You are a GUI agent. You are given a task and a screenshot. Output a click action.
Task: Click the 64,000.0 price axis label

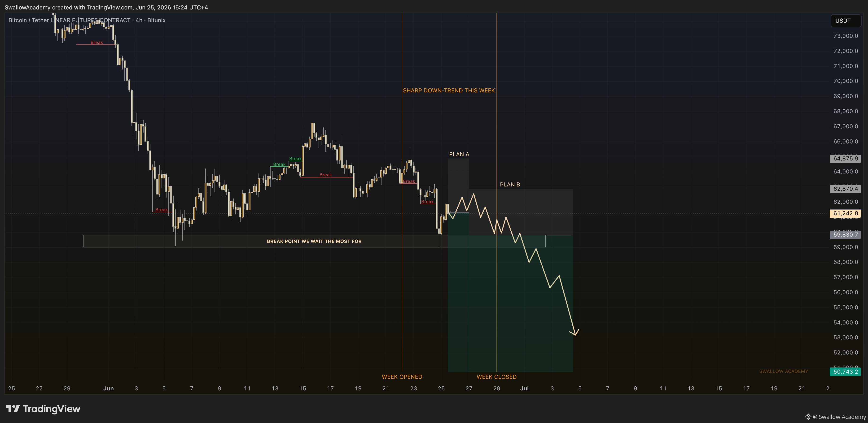846,172
